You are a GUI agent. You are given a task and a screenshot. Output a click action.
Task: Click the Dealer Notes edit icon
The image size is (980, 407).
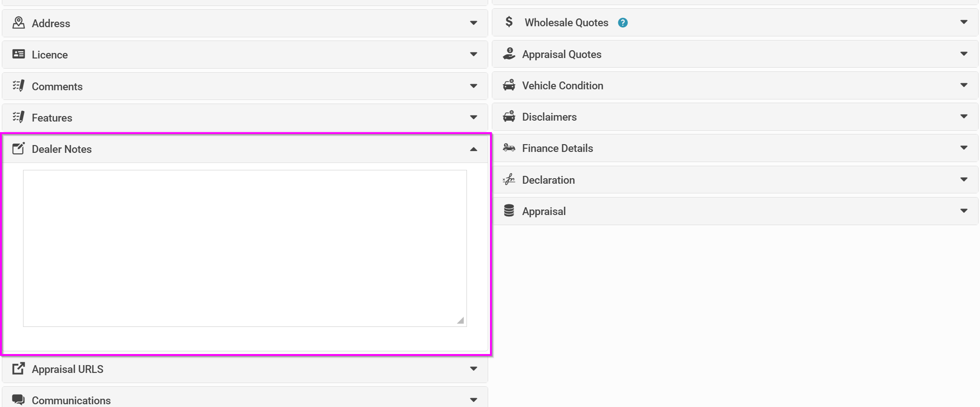[18, 148]
